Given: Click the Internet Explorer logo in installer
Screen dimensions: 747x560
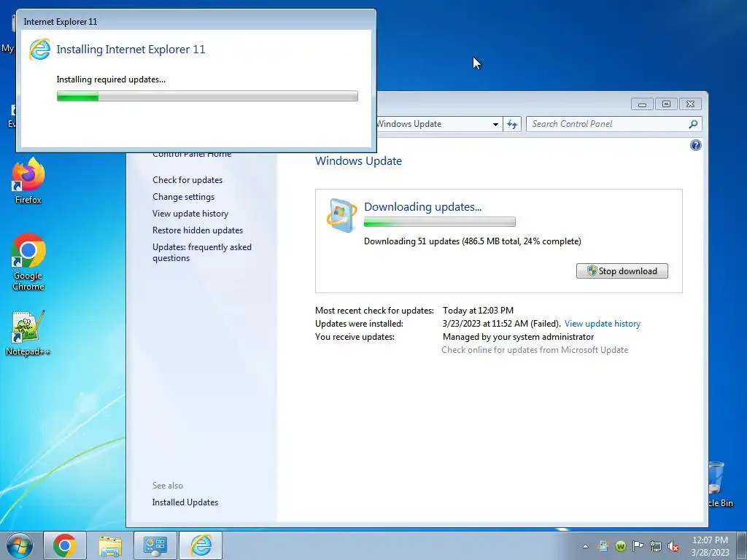Looking at the screenshot, I should [39, 49].
